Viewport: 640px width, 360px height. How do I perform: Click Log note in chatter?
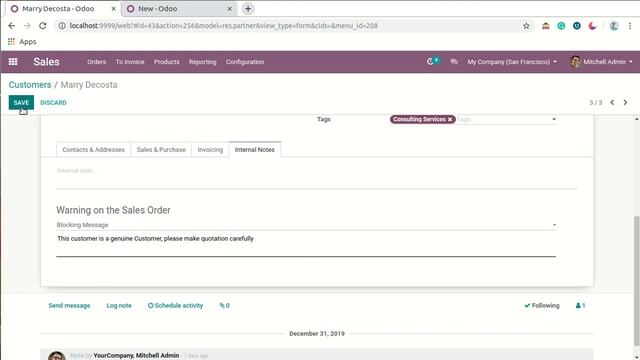click(119, 305)
